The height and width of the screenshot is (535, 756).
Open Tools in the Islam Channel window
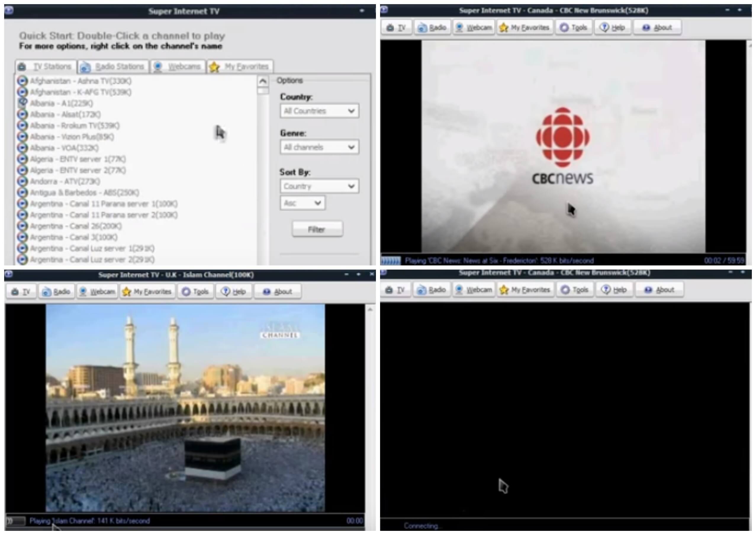196,291
